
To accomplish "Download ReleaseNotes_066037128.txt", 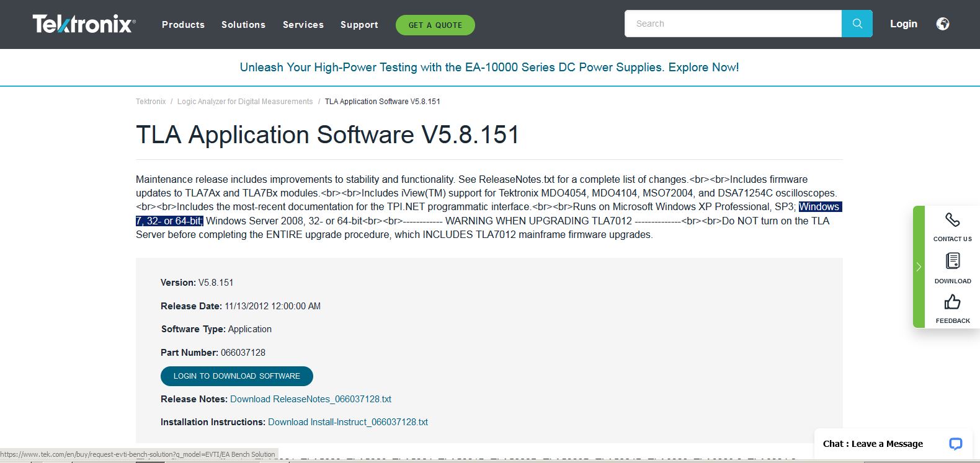I will pyautogui.click(x=310, y=399).
